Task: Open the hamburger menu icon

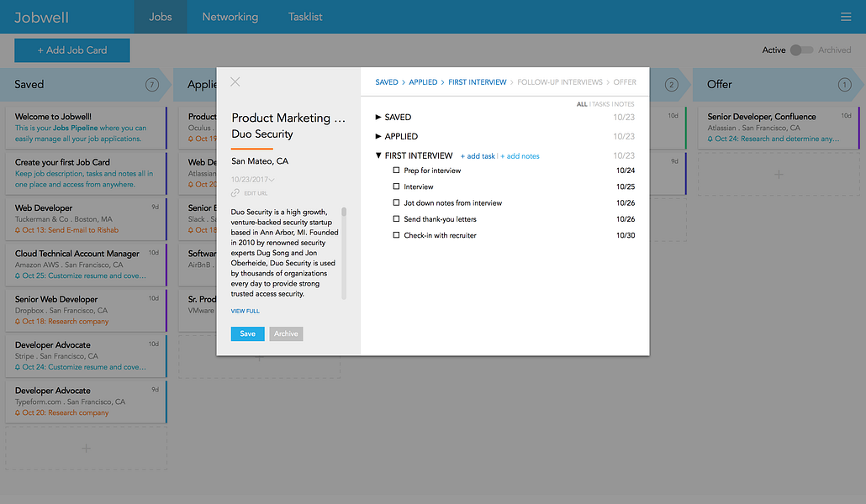Action: [x=846, y=17]
